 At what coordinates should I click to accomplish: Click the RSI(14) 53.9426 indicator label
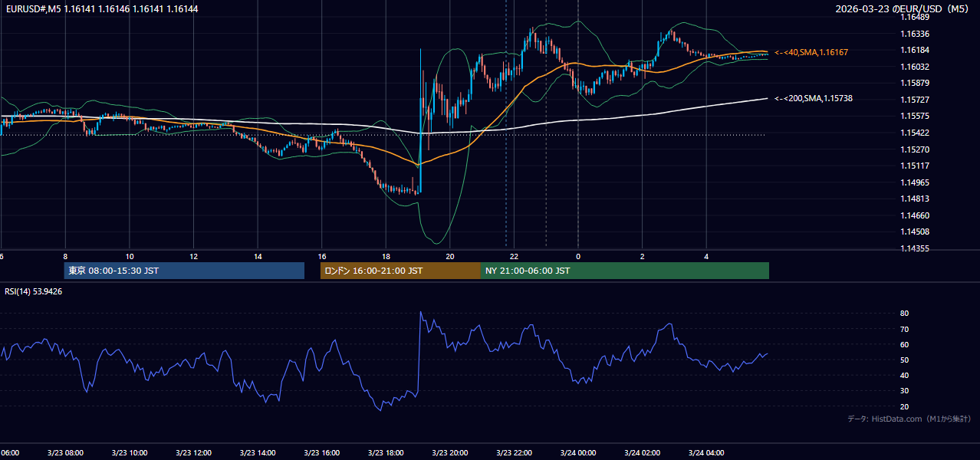[34, 291]
